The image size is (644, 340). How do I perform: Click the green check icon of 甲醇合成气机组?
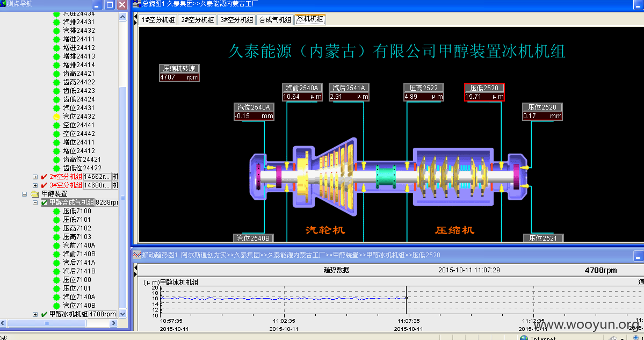coord(45,202)
